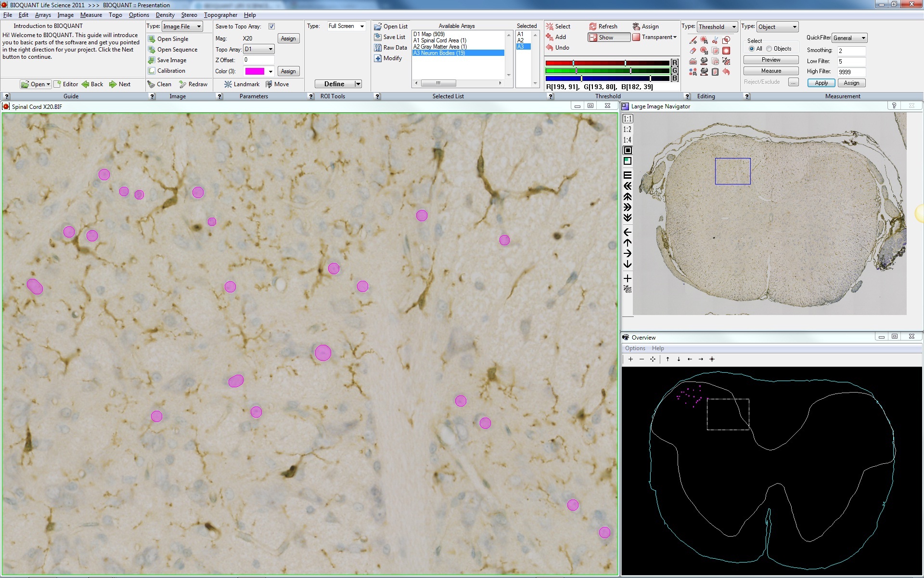Open the Density menu
Viewport: 924px width, 578px height.
165,15
